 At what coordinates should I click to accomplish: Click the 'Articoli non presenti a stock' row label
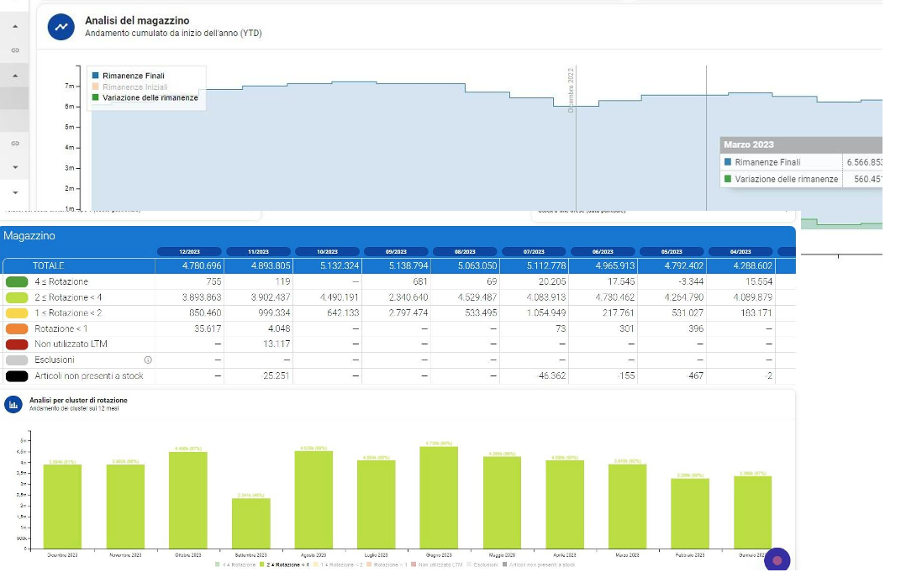point(89,376)
